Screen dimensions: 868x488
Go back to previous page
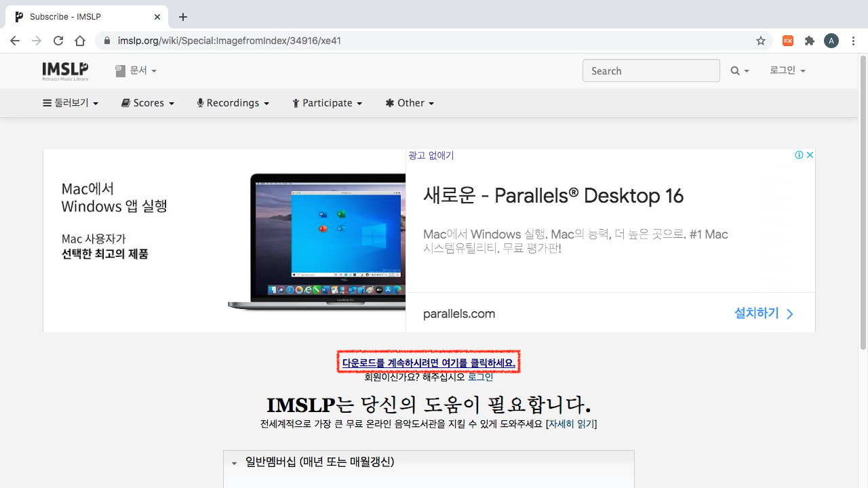[15, 41]
